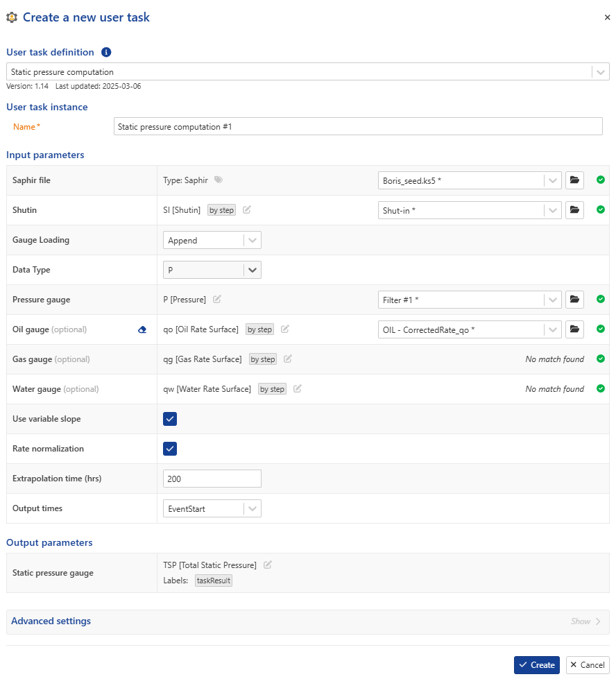Uncheck Use variable slope checkbox

coord(170,419)
